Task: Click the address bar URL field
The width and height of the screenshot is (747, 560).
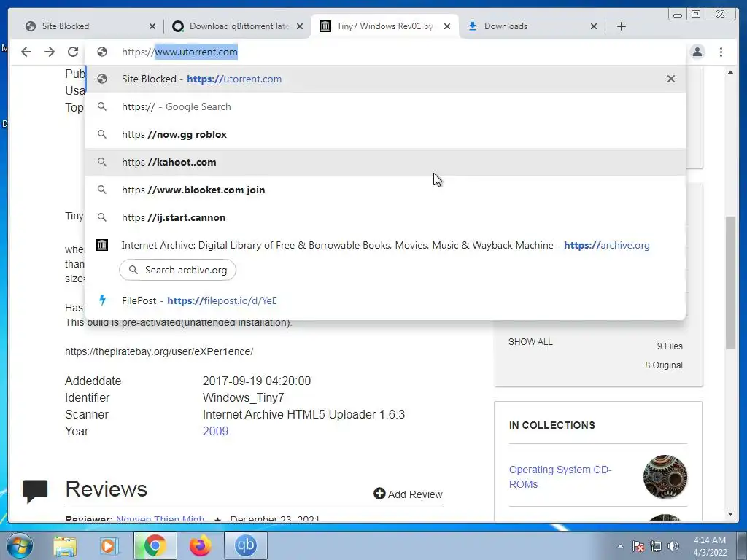Action: [386, 52]
